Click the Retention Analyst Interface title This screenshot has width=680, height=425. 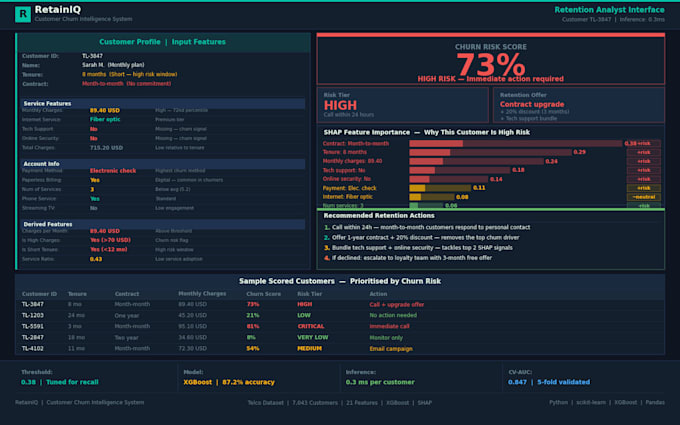(x=609, y=10)
